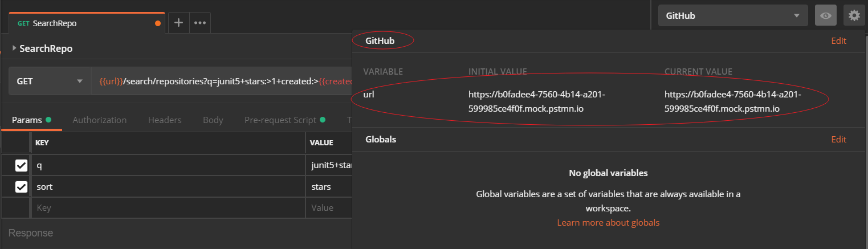The height and width of the screenshot is (249, 868).
Task: Switch to the Params tab
Action: pos(31,120)
